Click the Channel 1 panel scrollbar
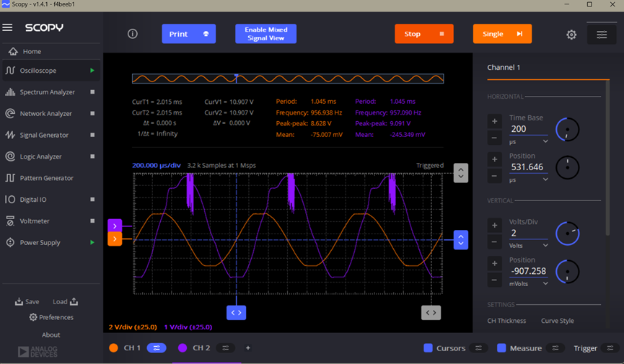 pos(607,158)
